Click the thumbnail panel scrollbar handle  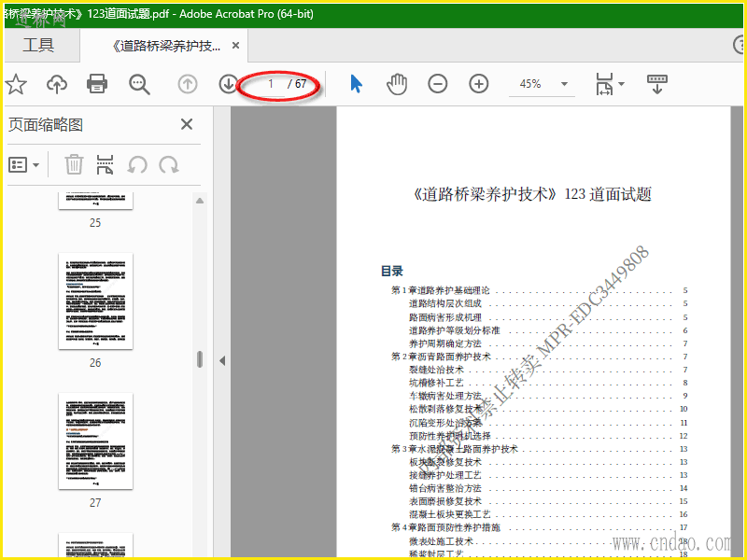[200, 359]
